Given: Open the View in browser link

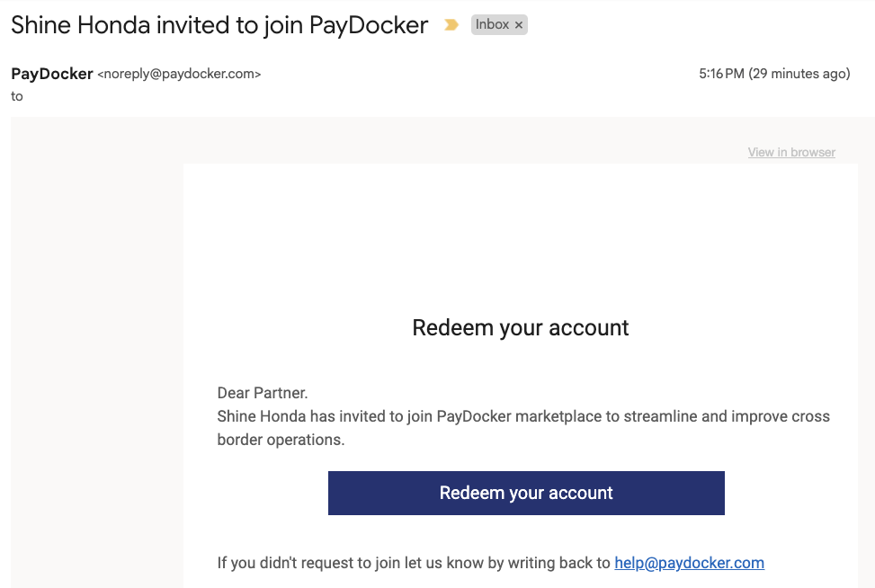Looking at the screenshot, I should tap(791, 152).
